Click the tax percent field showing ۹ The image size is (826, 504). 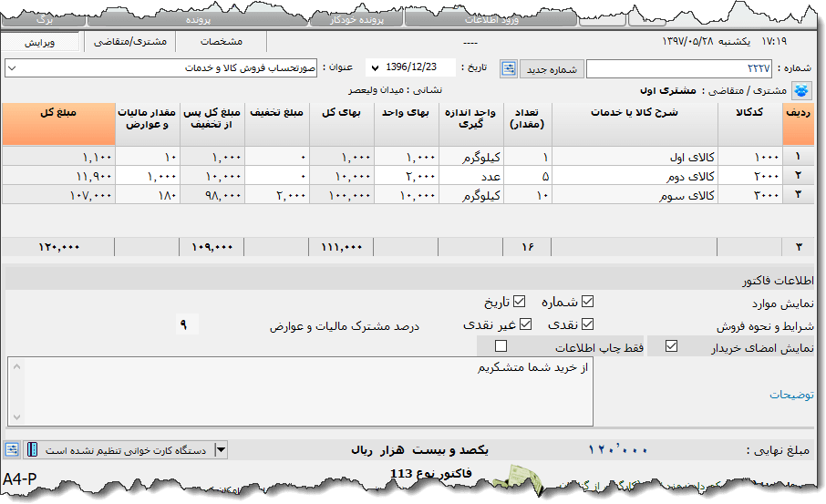(x=188, y=324)
